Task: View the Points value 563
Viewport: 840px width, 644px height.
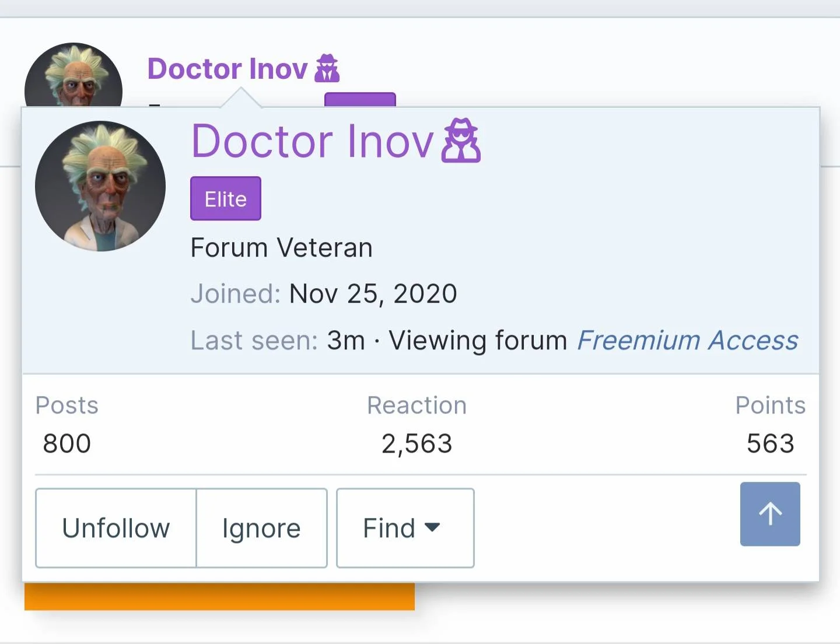Action: coord(771,443)
